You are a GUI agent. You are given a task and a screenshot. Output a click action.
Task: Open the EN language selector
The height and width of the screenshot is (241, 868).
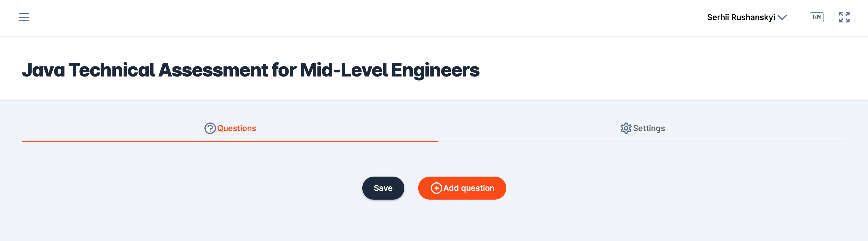pyautogui.click(x=816, y=17)
